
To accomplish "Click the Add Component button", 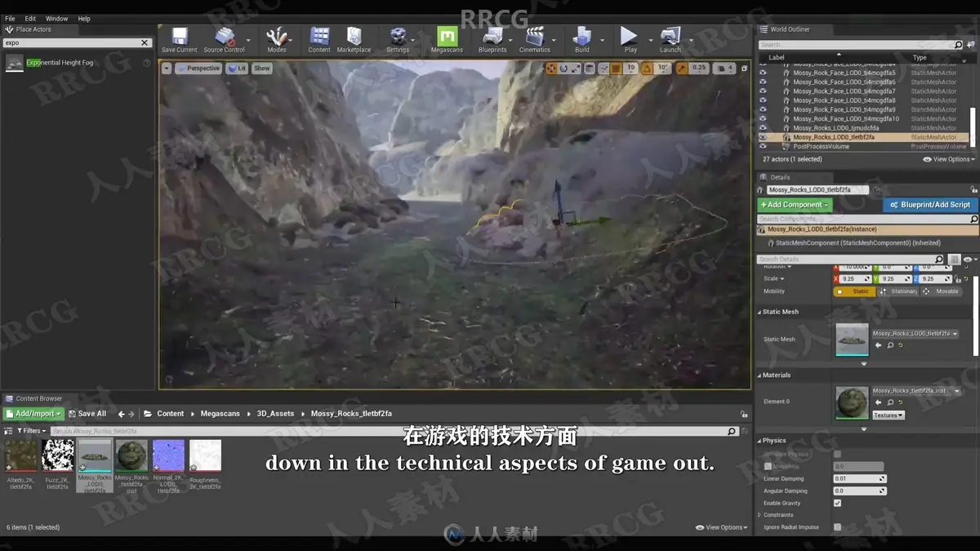I will (x=795, y=205).
